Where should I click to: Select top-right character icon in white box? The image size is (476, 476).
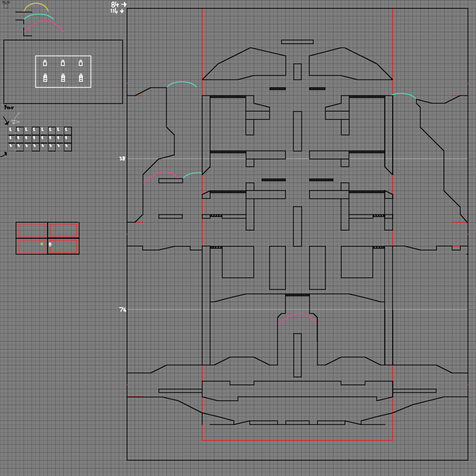80,63
